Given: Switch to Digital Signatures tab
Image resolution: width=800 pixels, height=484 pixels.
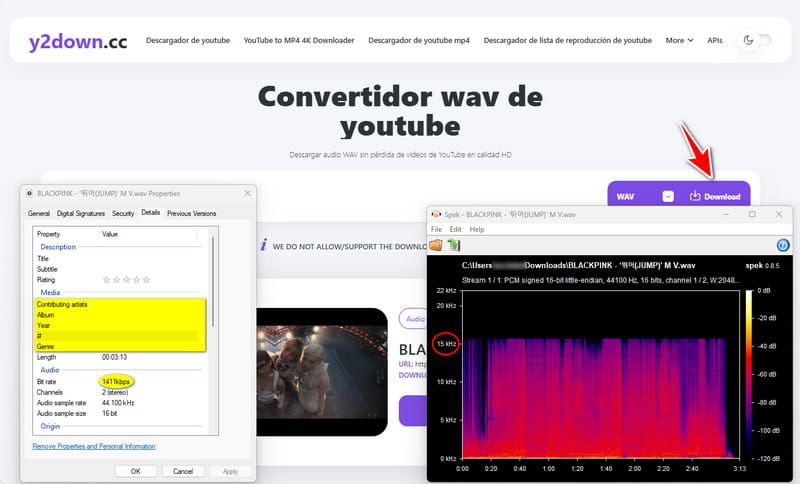Looking at the screenshot, I should tap(81, 213).
